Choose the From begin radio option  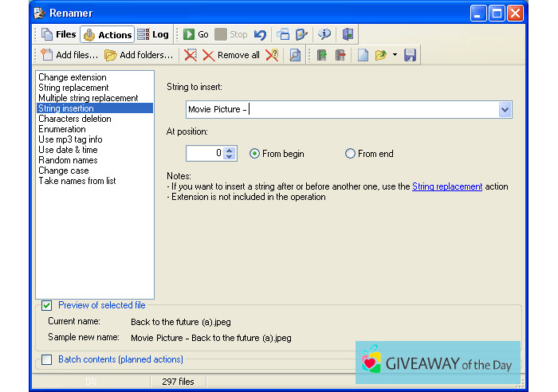pyautogui.click(x=255, y=154)
